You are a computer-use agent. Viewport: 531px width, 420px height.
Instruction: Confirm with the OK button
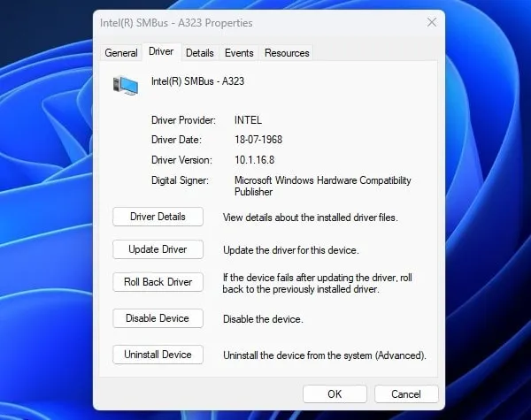335,394
